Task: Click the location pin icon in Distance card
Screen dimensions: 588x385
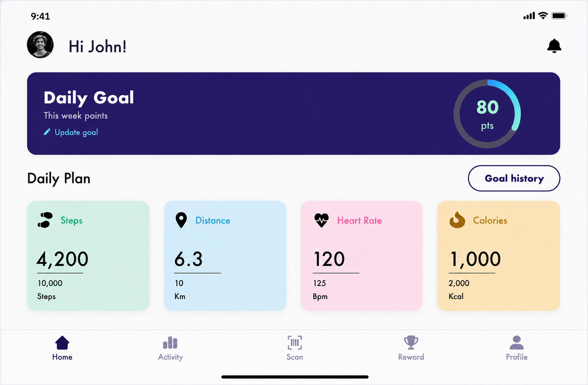Action: tap(181, 220)
